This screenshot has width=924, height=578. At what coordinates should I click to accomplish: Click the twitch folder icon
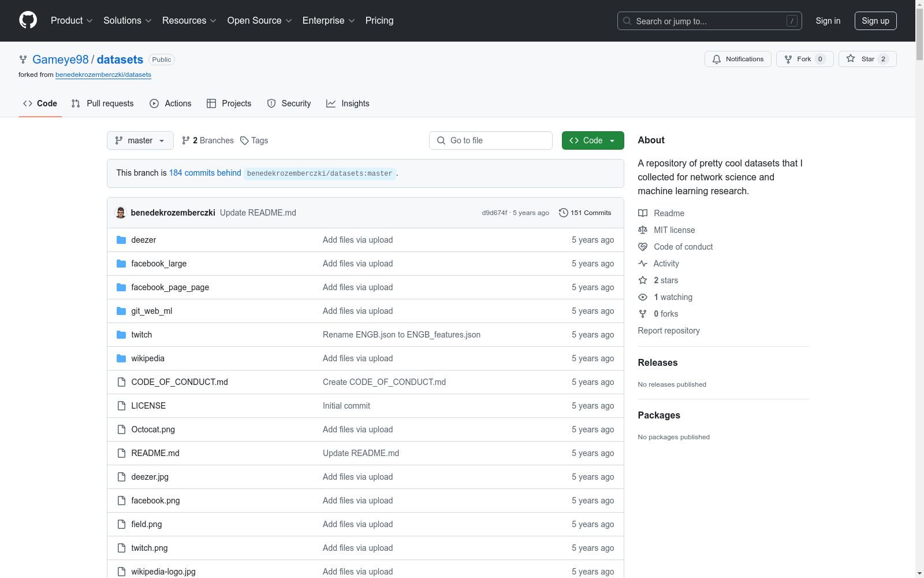121,335
